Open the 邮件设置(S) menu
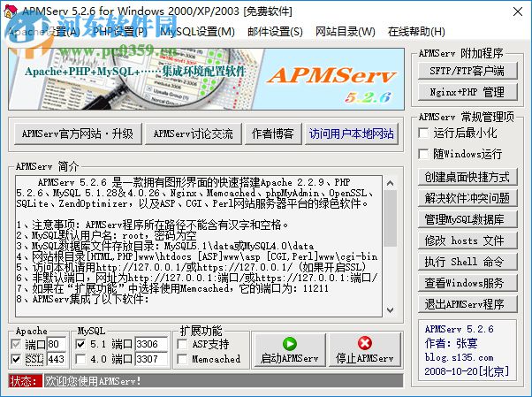Screen dimensions: 532x397 tap(275, 32)
